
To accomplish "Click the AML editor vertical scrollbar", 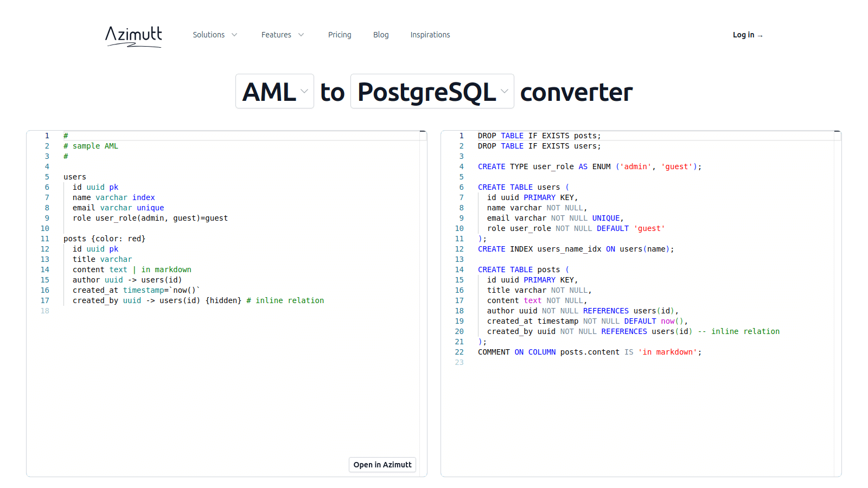I will [x=423, y=304].
